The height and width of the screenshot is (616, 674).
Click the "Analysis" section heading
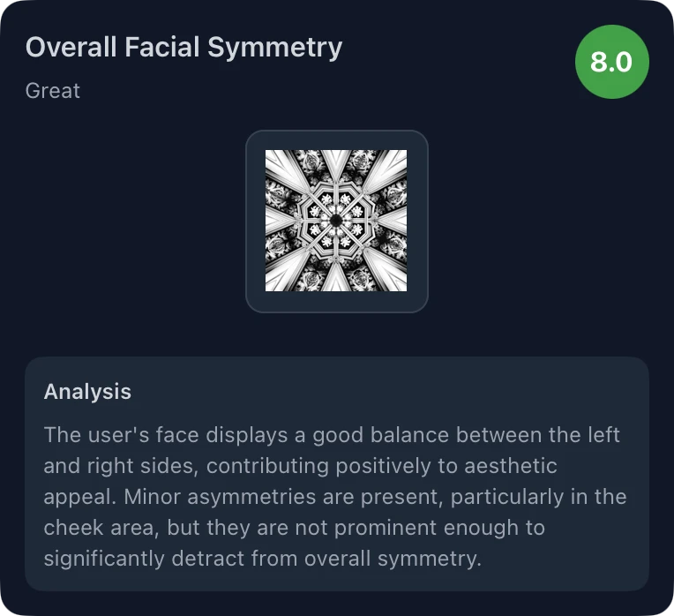pyautogui.click(x=87, y=392)
